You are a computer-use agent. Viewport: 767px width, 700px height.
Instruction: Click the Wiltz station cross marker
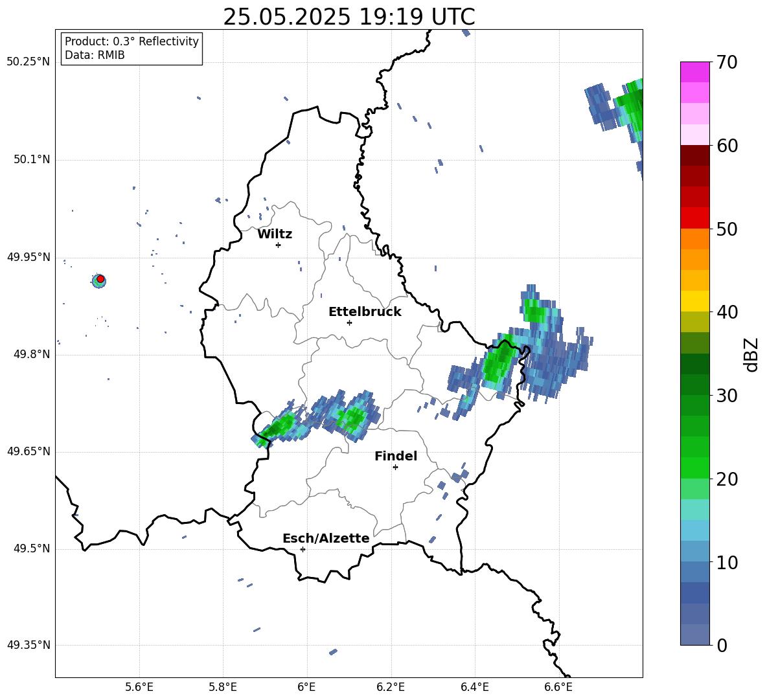click(279, 245)
